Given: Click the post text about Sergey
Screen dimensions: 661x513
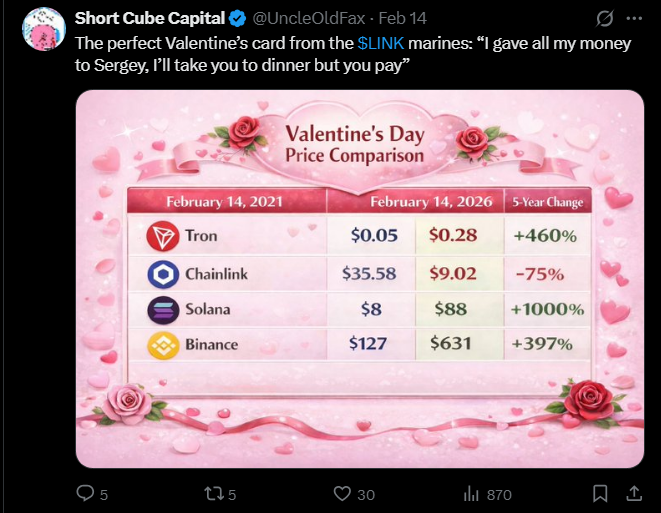Looking at the screenshot, I should point(353,54).
